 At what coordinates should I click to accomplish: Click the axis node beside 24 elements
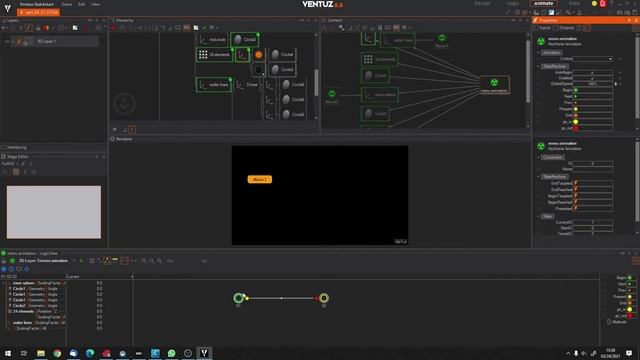242,54
